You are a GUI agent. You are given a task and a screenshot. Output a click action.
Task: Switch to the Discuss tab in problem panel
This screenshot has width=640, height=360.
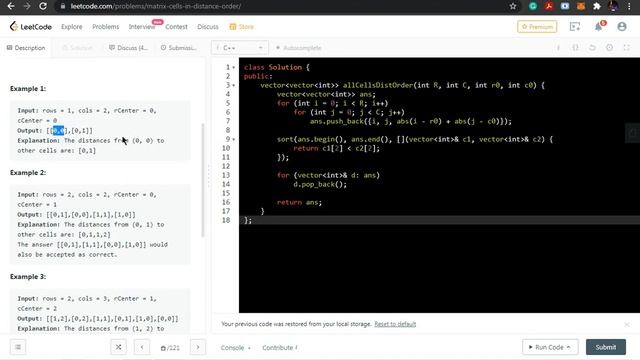point(129,48)
